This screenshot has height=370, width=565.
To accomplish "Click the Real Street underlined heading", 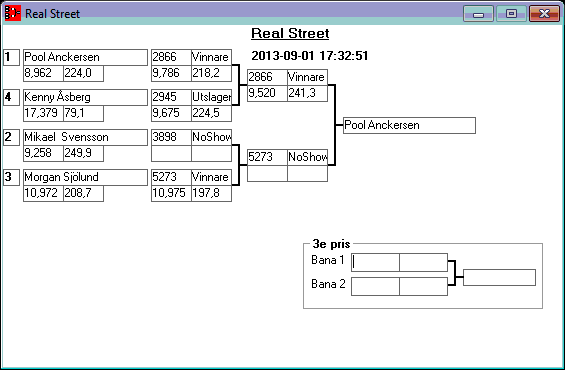I will 290,34.
